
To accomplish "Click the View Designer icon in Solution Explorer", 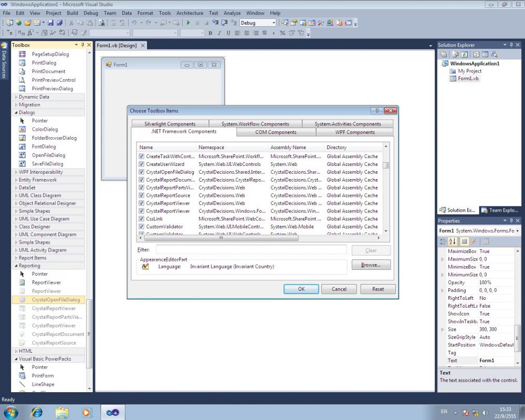I will tap(485, 54).
